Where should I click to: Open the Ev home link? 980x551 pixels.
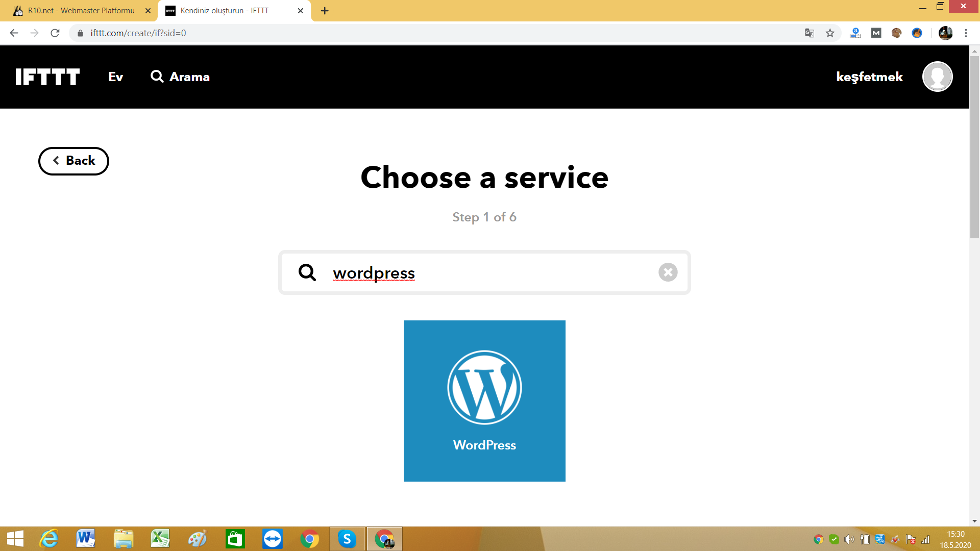tap(115, 77)
